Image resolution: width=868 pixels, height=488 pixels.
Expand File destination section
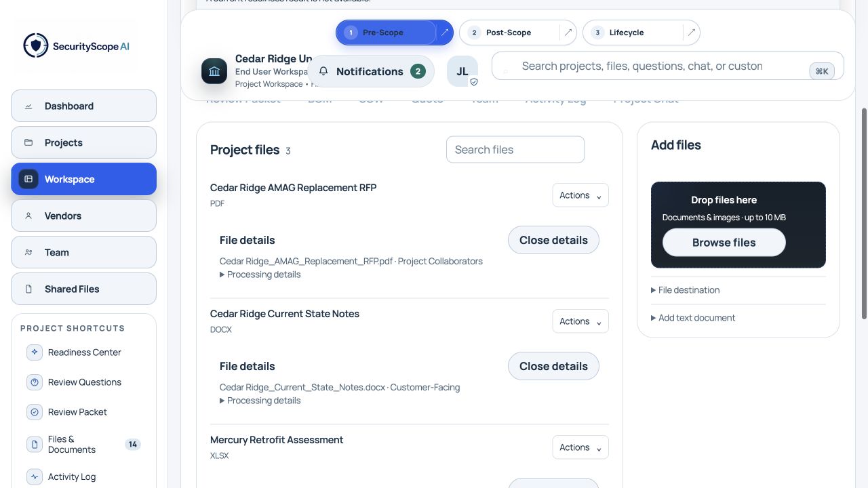(x=686, y=290)
